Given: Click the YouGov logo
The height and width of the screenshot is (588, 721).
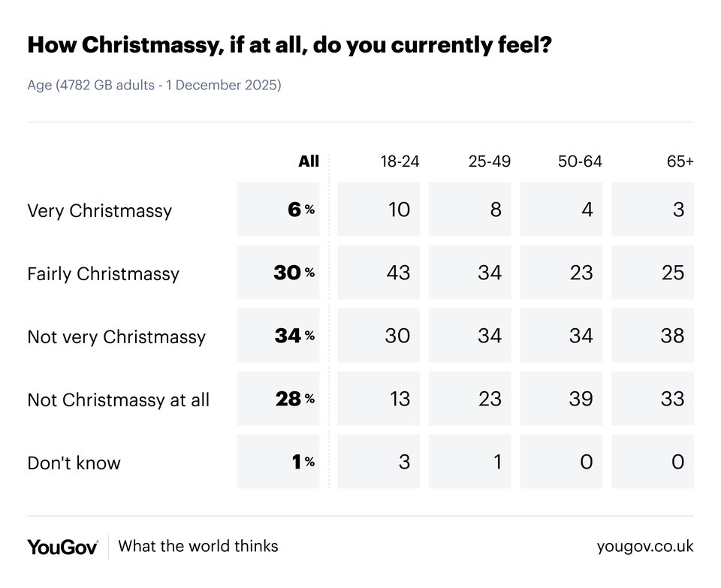Looking at the screenshot, I should point(62,547).
